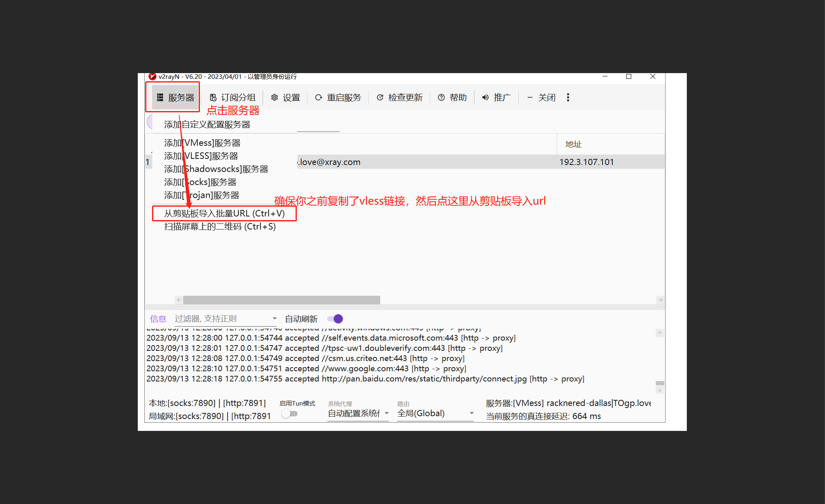Open the 订阅分组 menu
The image size is (825, 504).
232,98
